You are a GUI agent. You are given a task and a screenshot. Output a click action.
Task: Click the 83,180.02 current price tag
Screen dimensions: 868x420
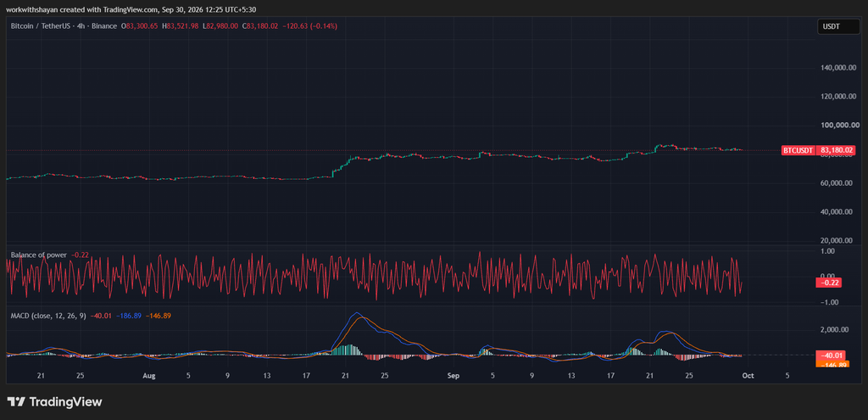pyautogui.click(x=836, y=150)
